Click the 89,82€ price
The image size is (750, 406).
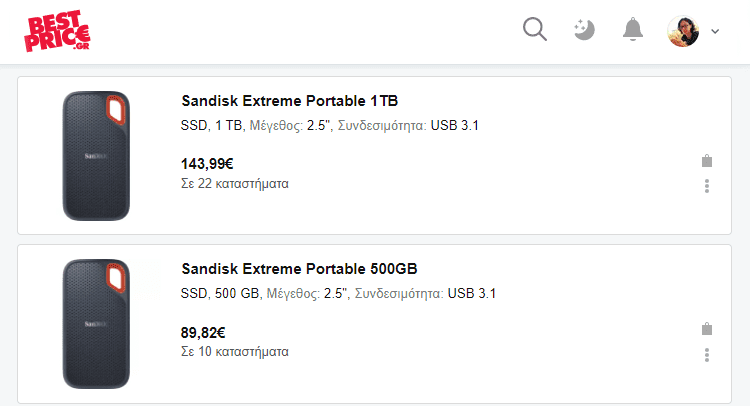pos(203,332)
